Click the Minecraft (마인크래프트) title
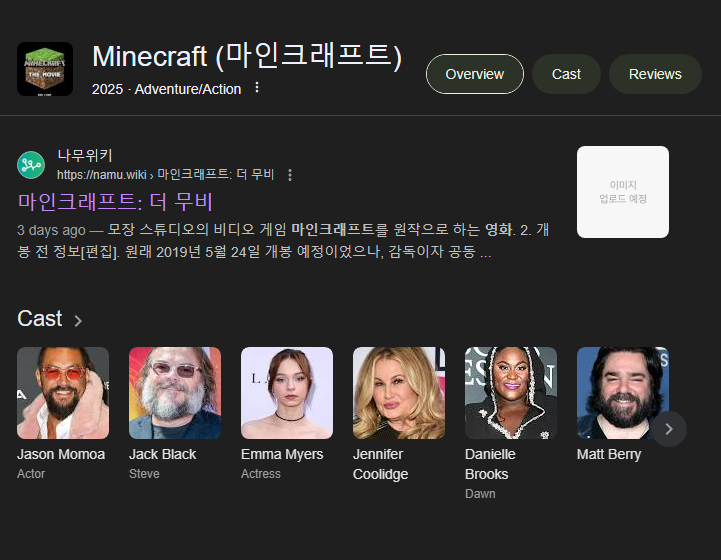 pyautogui.click(x=247, y=57)
